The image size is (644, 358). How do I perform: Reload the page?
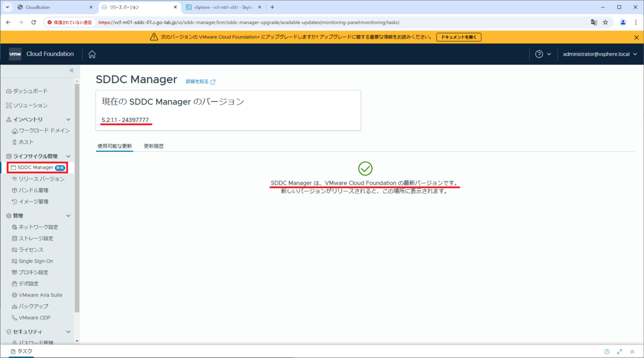tap(34, 23)
